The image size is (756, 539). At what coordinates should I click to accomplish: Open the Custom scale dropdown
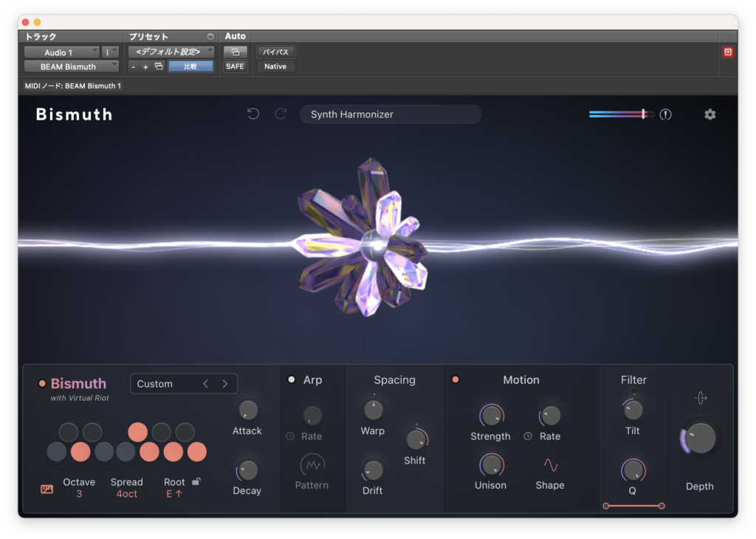point(184,384)
